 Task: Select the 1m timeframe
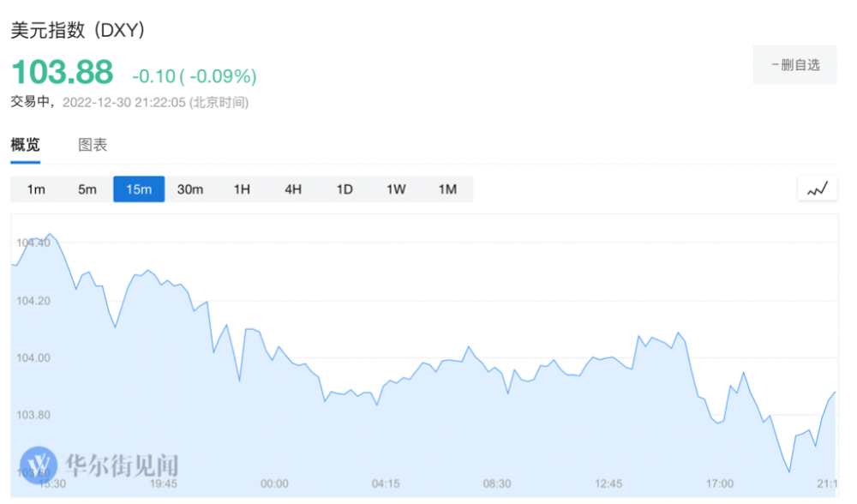point(36,189)
